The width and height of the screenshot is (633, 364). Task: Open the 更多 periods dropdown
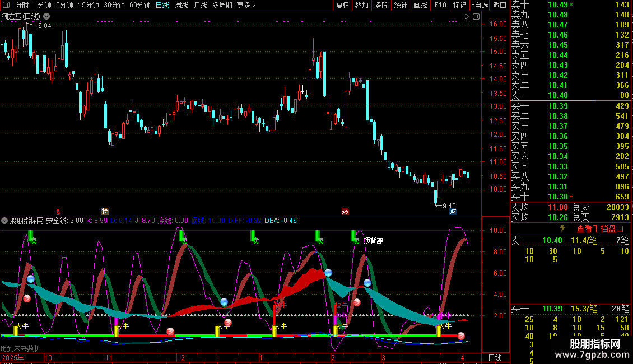[x=246, y=5]
